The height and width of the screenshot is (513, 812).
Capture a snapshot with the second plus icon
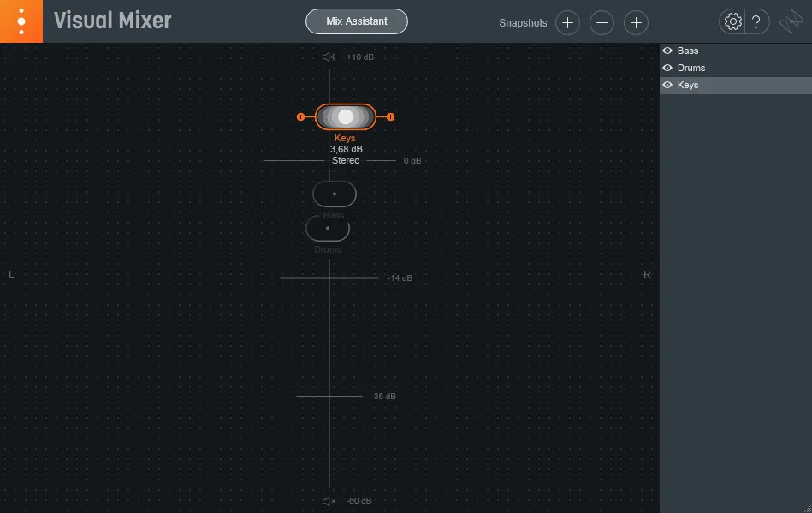point(602,22)
